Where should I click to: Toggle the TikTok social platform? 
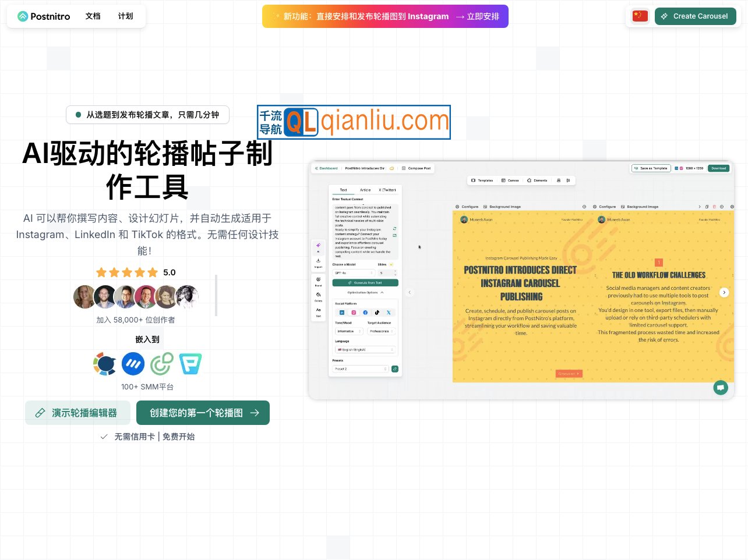(x=377, y=313)
